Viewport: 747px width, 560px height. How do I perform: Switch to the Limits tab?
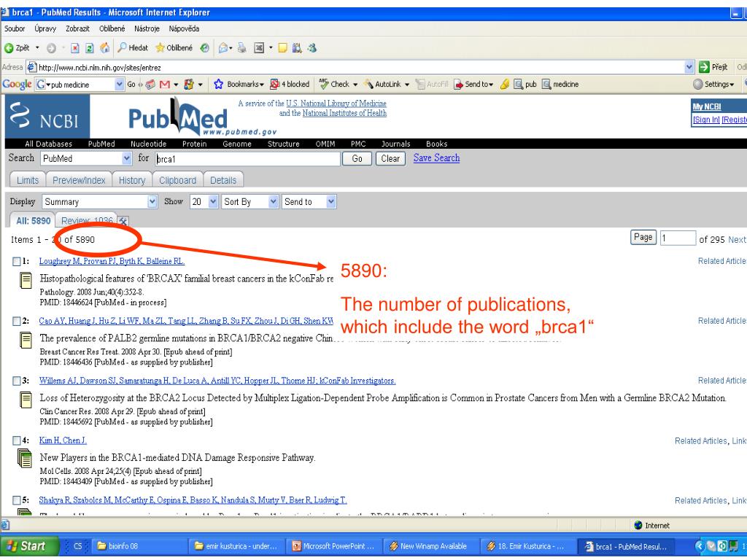click(28, 180)
